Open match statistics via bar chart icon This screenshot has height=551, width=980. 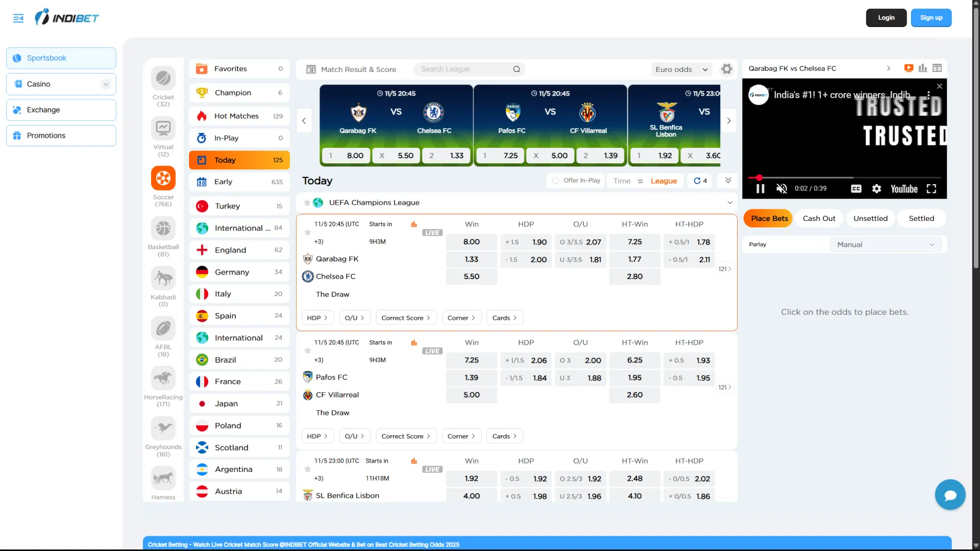point(923,68)
